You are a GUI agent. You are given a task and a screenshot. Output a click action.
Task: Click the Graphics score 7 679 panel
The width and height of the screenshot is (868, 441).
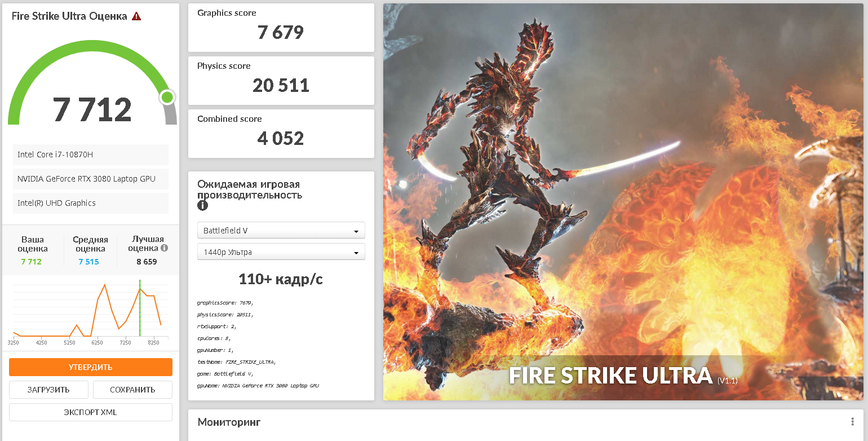281,28
